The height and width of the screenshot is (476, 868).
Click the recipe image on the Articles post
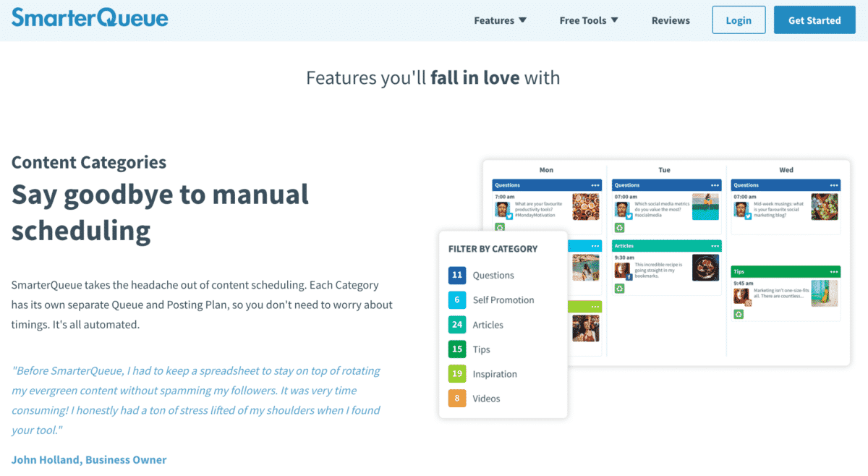point(705,268)
